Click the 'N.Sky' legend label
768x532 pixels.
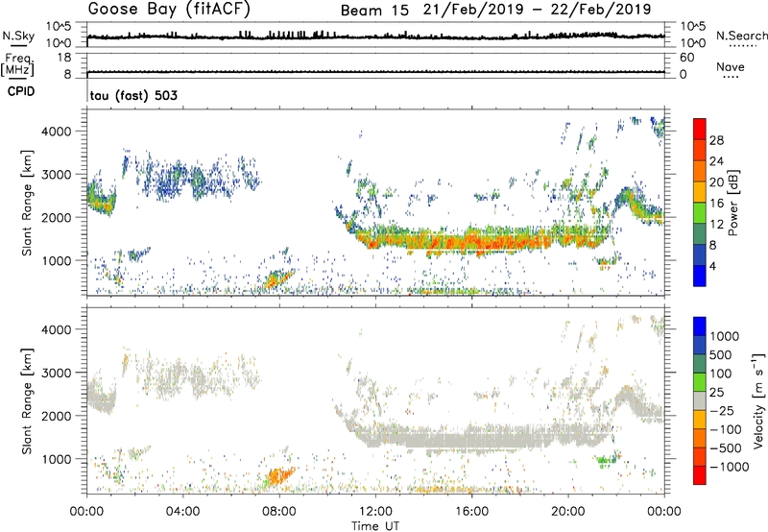tap(18, 36)
